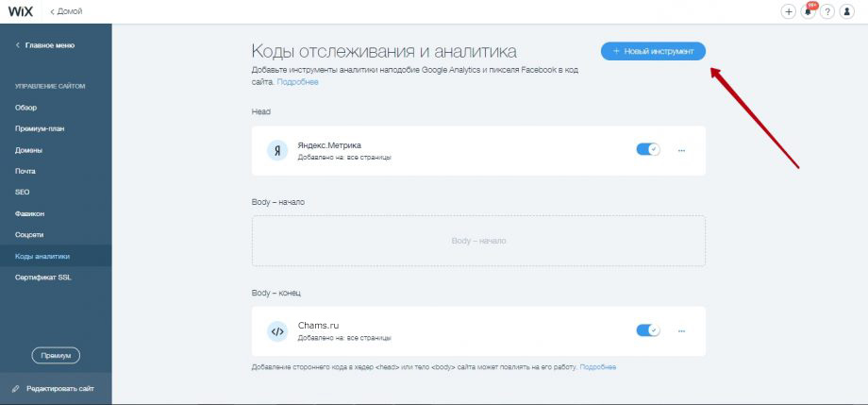Click the Wix logo
The image size is (868, 405).
point(21,11)
